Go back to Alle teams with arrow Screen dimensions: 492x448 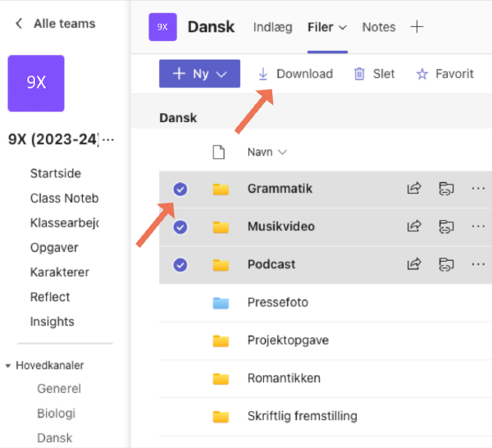coord(19,24)
